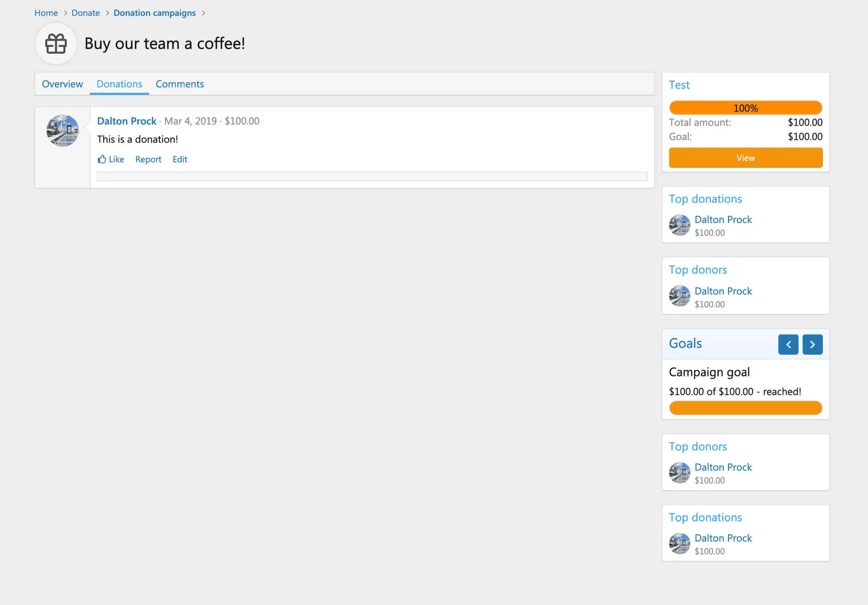This screenshot has width=868, height=605.
Task: Click avatar in first Top donations widget
Action: 679,225
